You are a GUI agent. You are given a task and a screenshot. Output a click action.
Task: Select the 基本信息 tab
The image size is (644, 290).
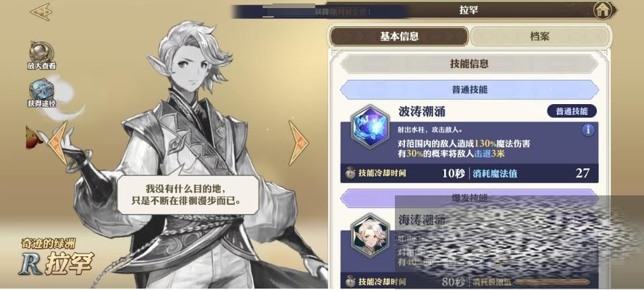399,37
